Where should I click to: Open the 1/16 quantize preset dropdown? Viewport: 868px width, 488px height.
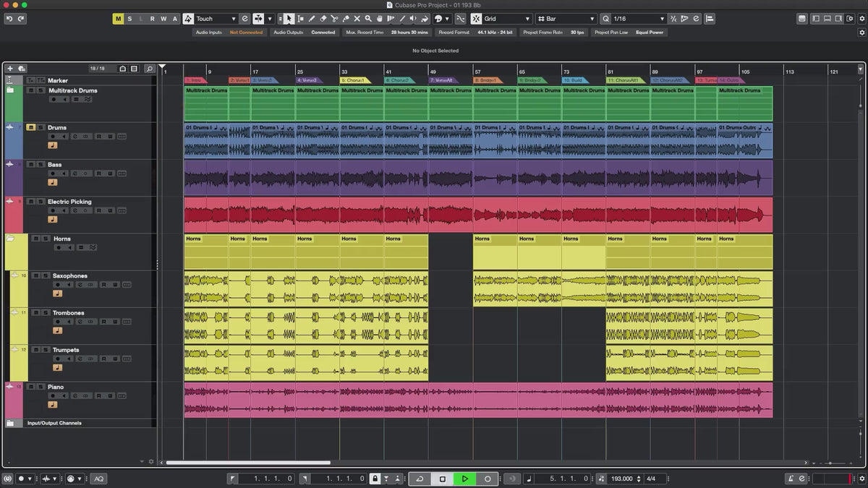tap(638, 19)
